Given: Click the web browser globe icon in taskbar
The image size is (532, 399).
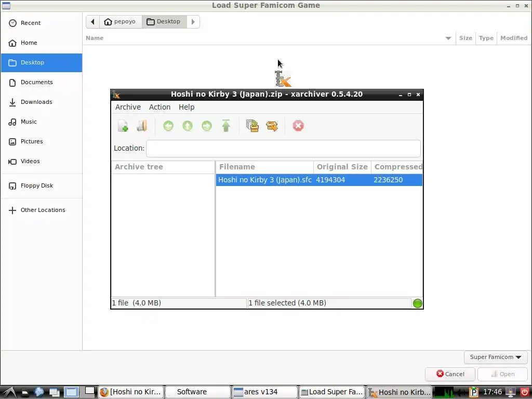Looking at the screenshot, I should click(x=39, y=392).
